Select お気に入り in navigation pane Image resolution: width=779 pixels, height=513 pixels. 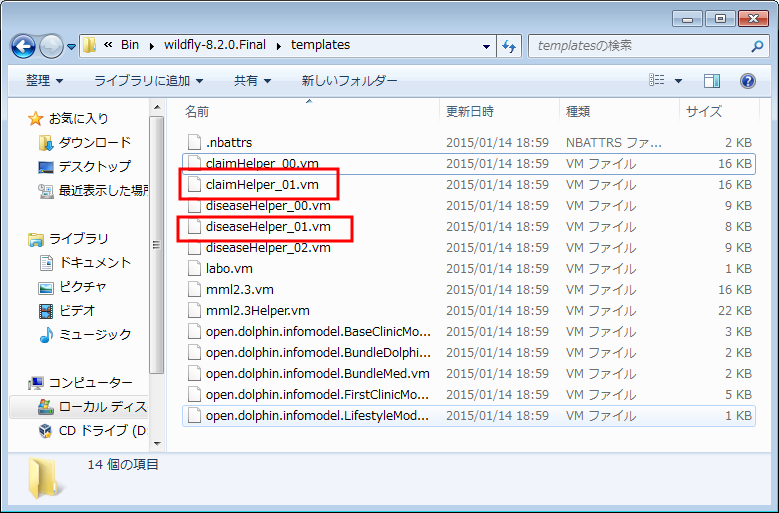69,118
